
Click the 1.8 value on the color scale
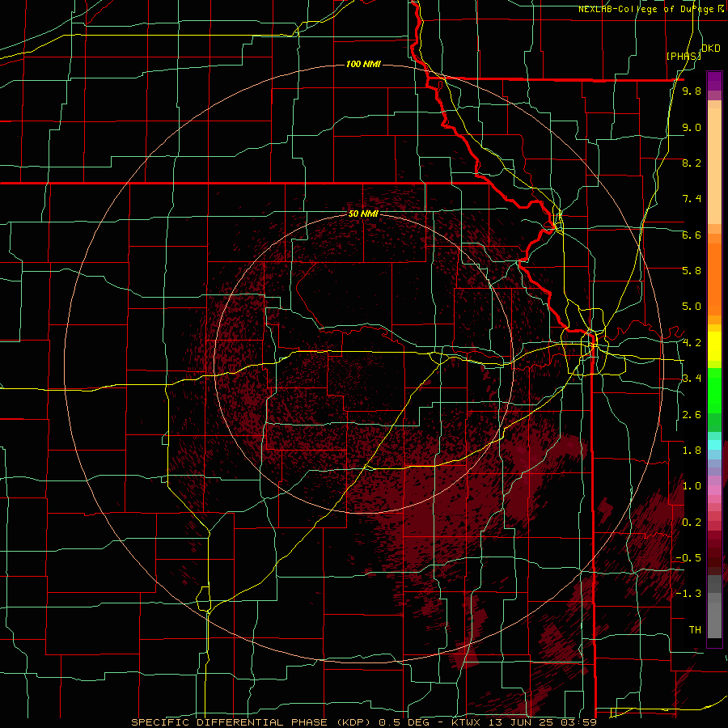pyautogui.click(x=692, y=451)
